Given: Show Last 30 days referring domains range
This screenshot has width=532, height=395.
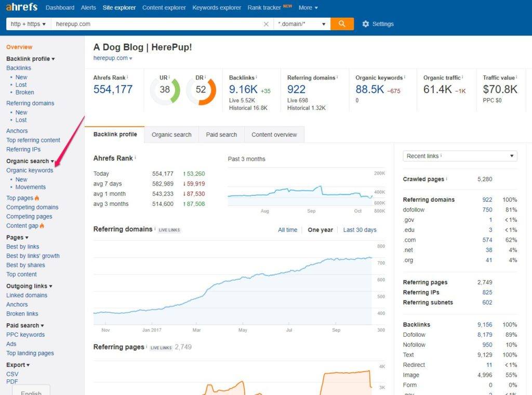Looking at the screenshot, I should pos(360,230).
